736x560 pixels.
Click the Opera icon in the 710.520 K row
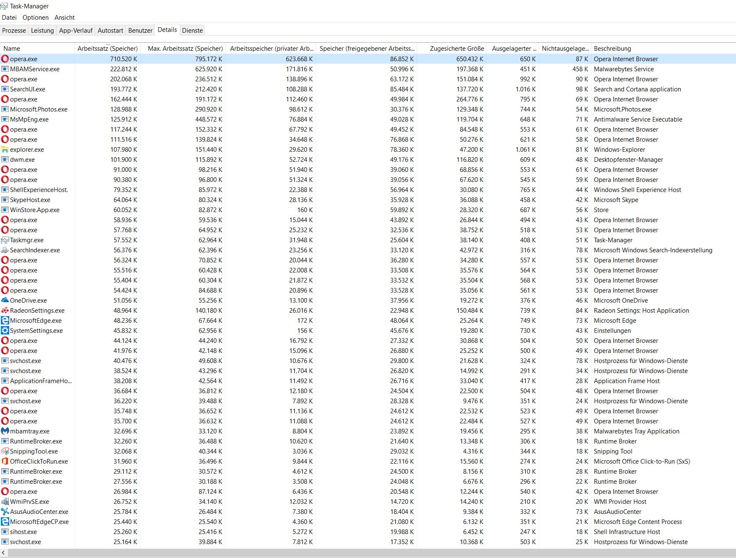coord(5,59)
